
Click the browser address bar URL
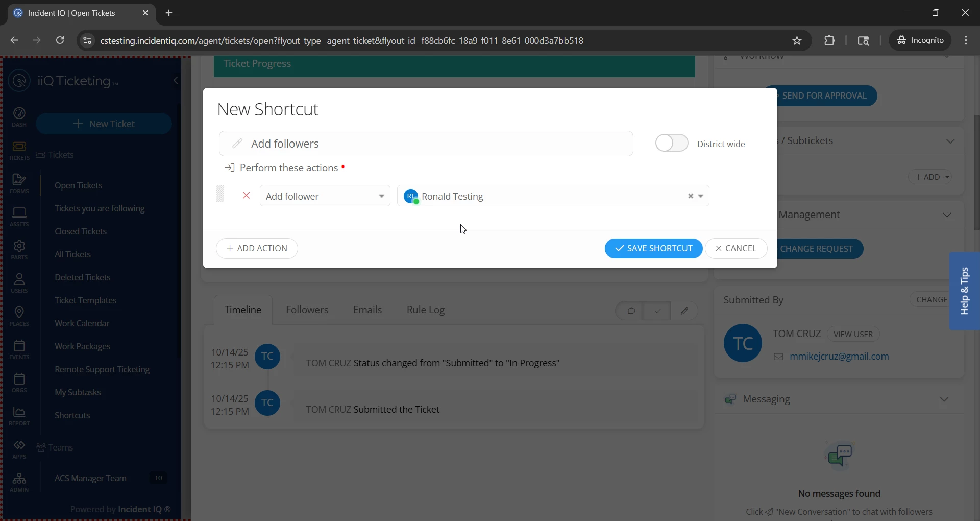click(342, 40)
